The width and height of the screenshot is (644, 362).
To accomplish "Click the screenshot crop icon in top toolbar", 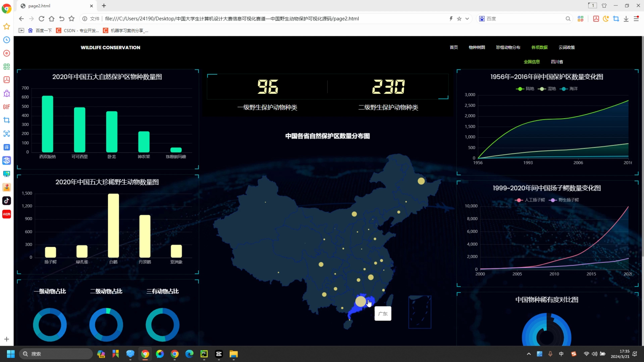I will pos(616,19).
